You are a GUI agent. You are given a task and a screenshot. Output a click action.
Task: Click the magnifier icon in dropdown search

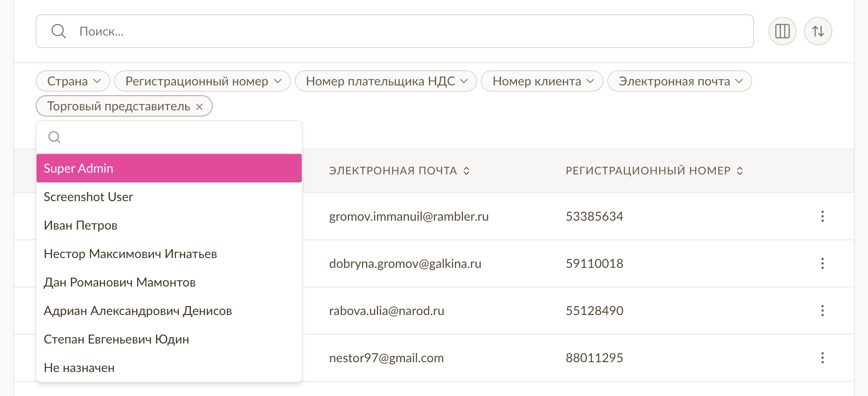54,137
